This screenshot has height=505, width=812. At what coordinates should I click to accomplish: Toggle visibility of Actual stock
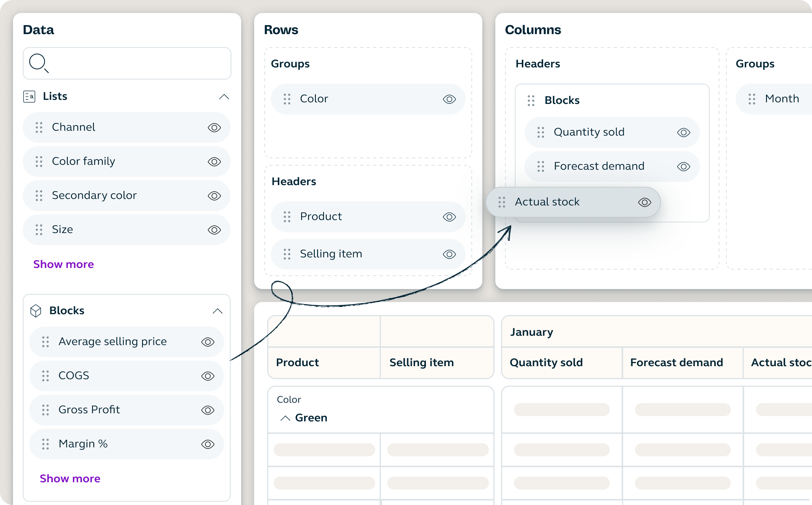point(645,202)
